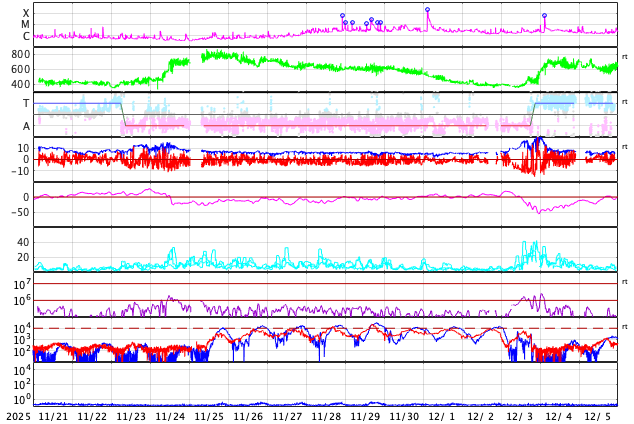This screenshot has width=634, height=424.
Task: Click the flare marker circle near 12/4
Action: point(544,16)
